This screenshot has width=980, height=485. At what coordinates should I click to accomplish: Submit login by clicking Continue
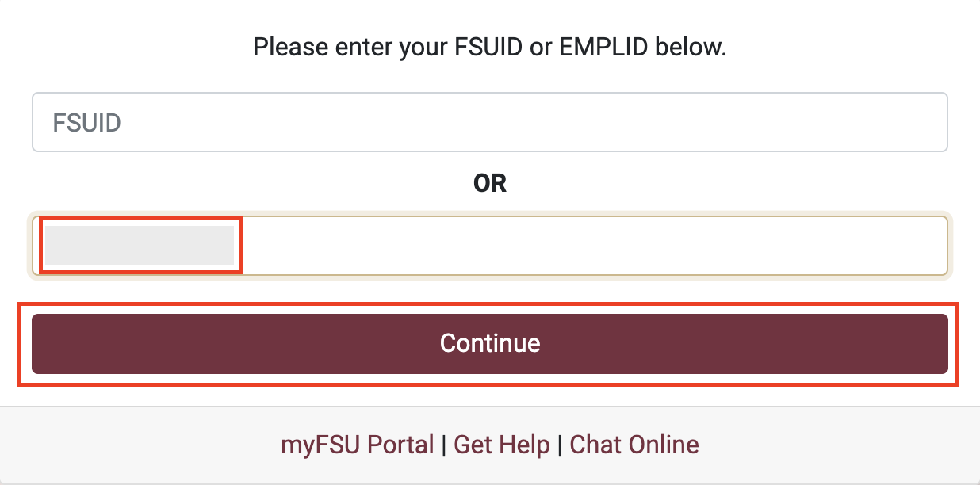(490, 343)
